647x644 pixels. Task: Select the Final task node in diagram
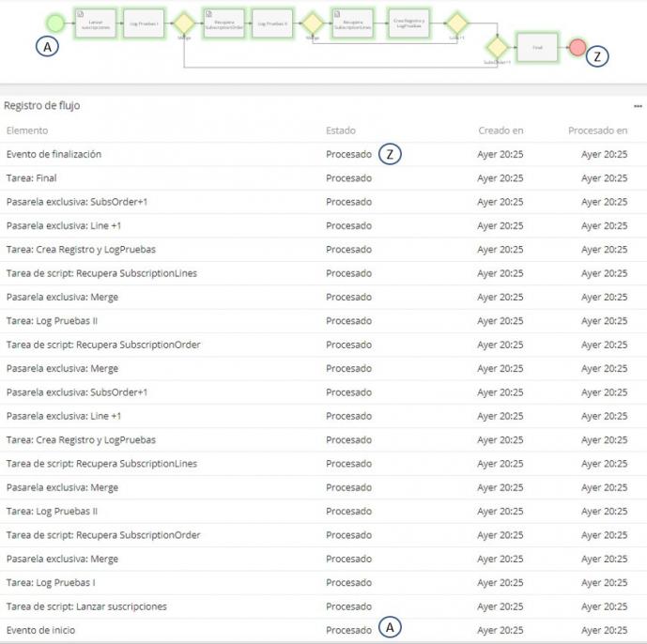coord(537,47)
